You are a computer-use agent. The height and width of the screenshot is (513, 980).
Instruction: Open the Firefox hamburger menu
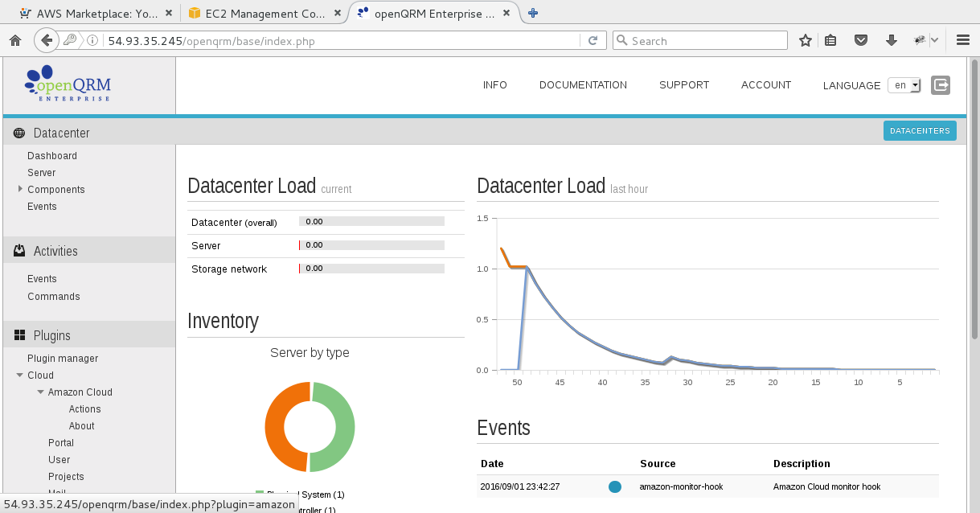point(962,40)
